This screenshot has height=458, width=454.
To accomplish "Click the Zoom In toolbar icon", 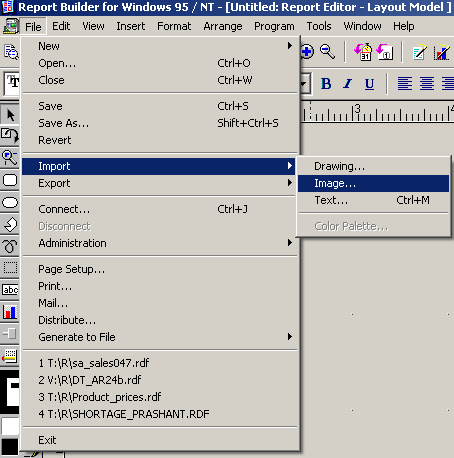I will tap(307, 52).
